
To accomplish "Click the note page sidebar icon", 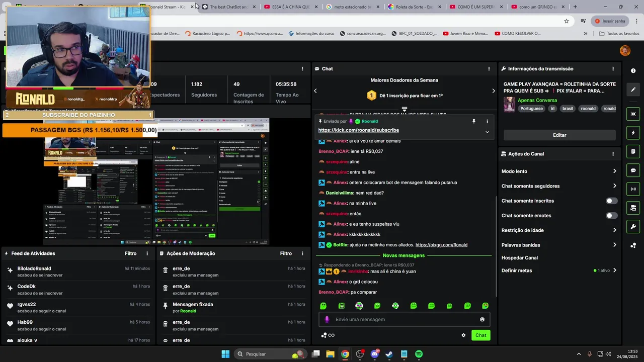I will (x=633, y=151).
